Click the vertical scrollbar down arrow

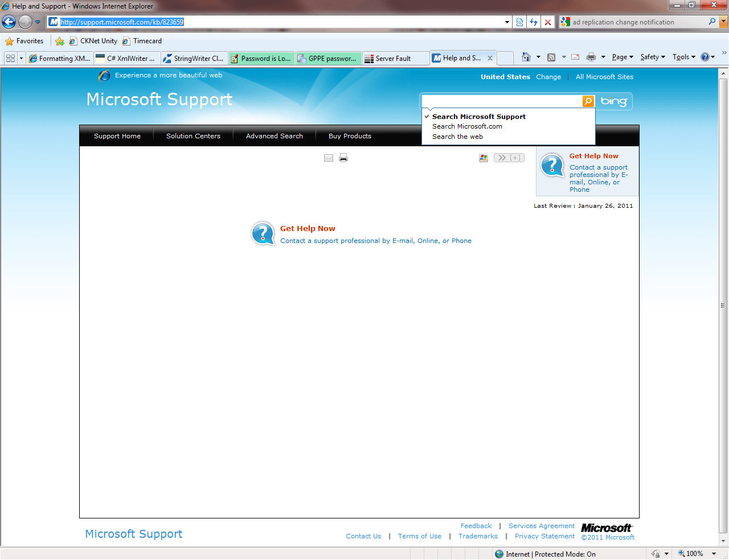723,541
